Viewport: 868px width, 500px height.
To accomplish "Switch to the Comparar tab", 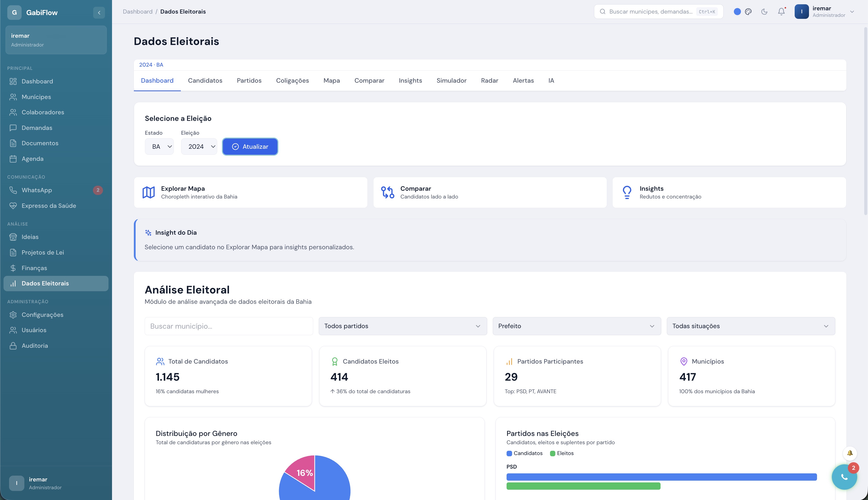I will pos(369,81).
